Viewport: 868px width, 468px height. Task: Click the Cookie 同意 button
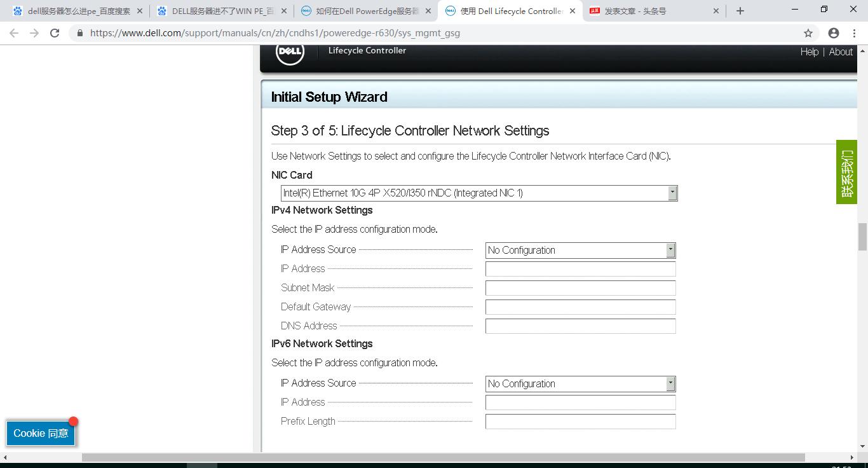[x=41, y=433]
